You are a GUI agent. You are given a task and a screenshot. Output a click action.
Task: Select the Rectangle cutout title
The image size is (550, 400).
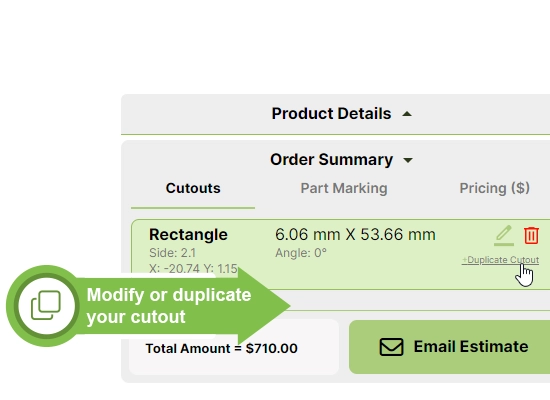(x=188, y=235)
